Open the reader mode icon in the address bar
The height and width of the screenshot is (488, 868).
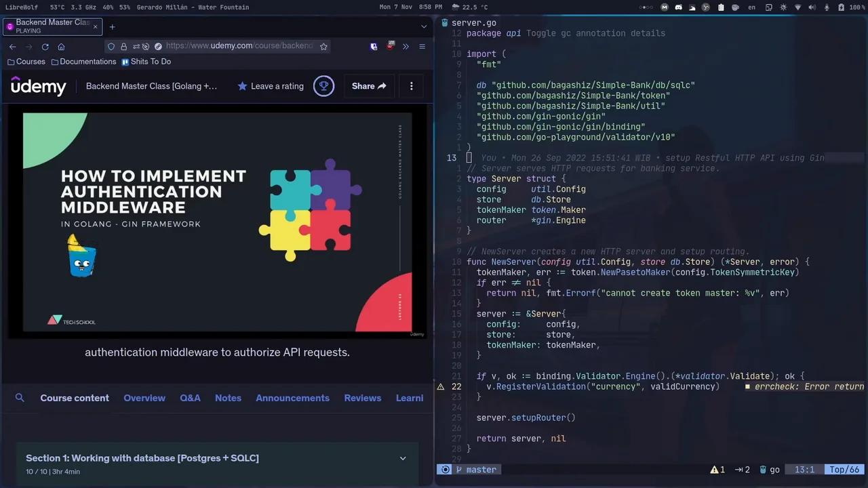click(x=158, y=45)
